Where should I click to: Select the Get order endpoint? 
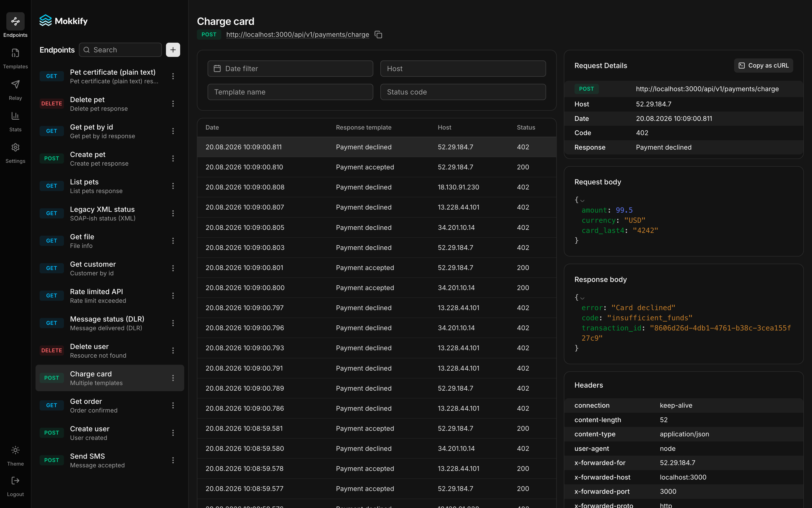click(x=110, y=406)
